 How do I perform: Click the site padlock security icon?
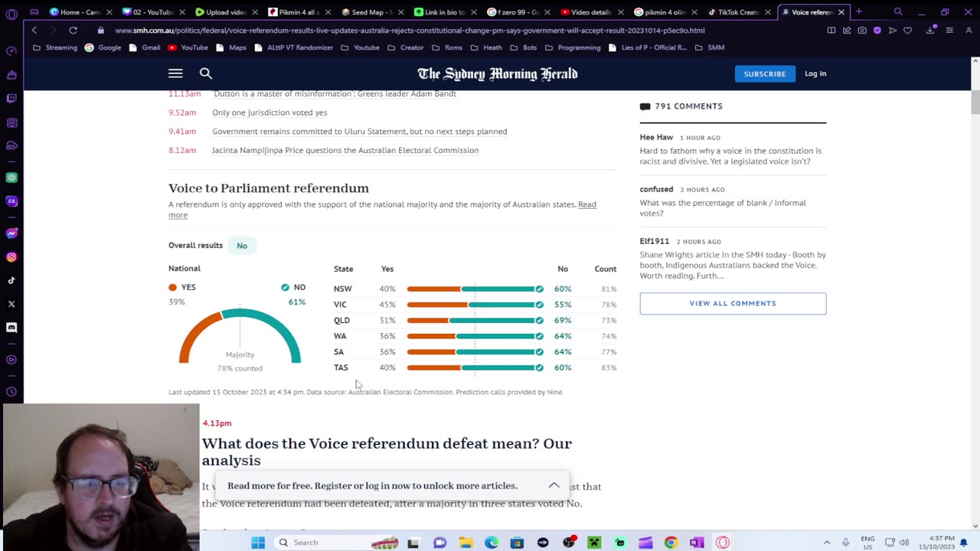pos(100,30)
